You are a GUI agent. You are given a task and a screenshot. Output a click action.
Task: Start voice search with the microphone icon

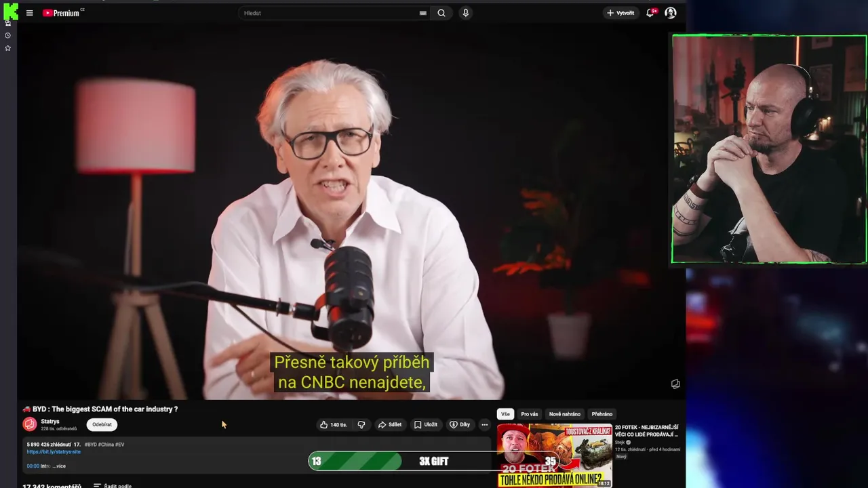coord(465,13)
